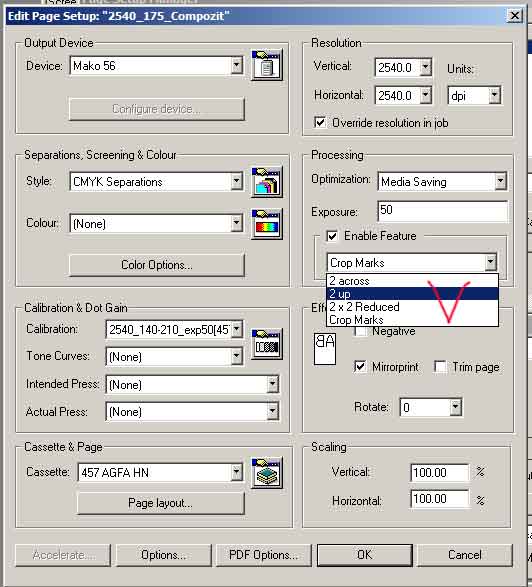Open PDF Options
Image resolution: width=532 pixels, height=587 pixels.
[264, 555]
